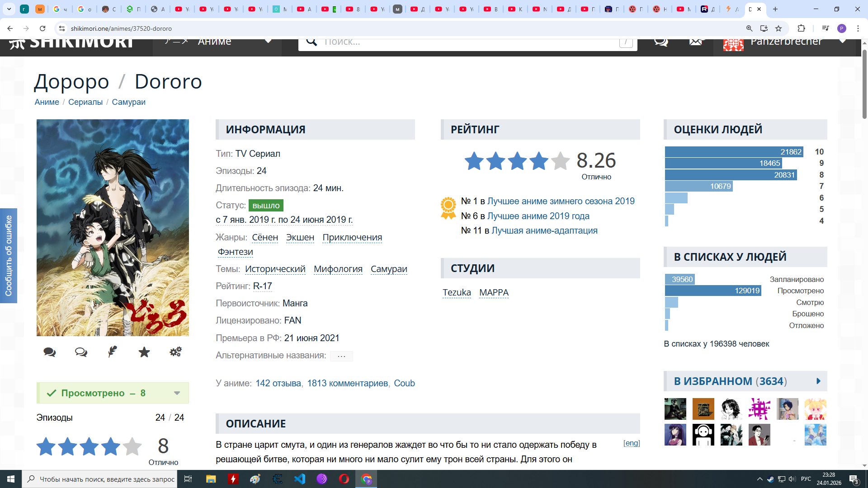
Task: Set my rating using the fifth gray star
Action: 132,446
